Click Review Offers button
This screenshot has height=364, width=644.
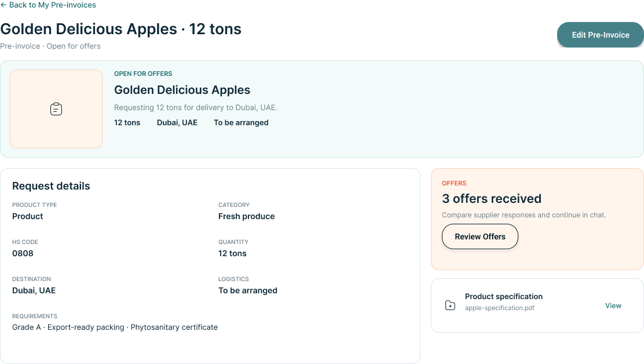[x=480, y=236]
